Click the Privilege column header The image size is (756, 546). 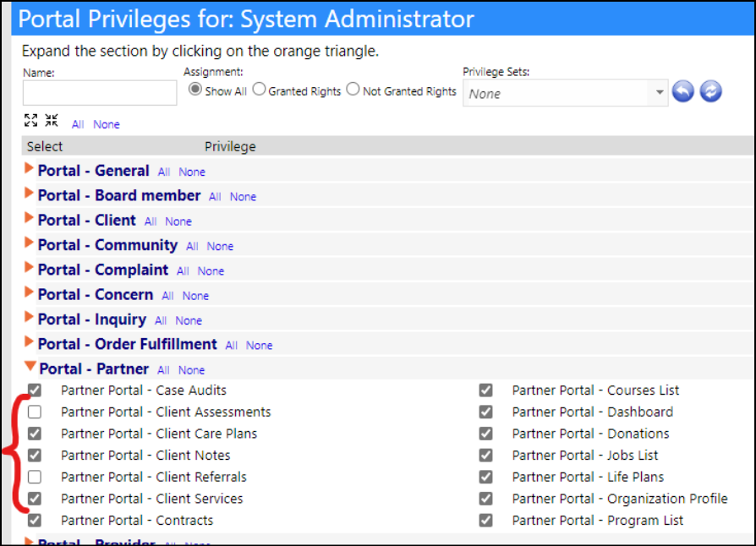tap(230, 146)
